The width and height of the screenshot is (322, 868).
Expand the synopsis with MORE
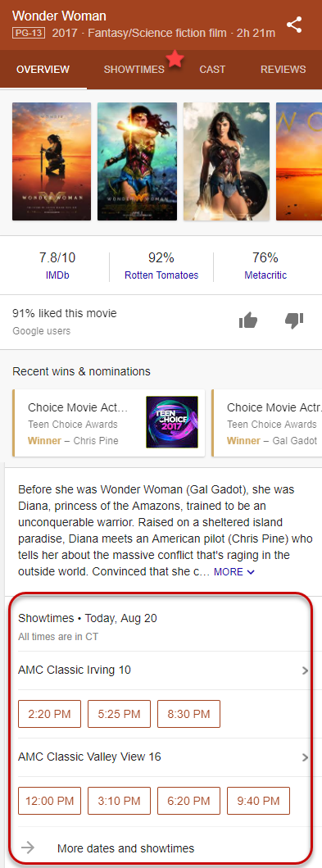[x=234, y=572]
